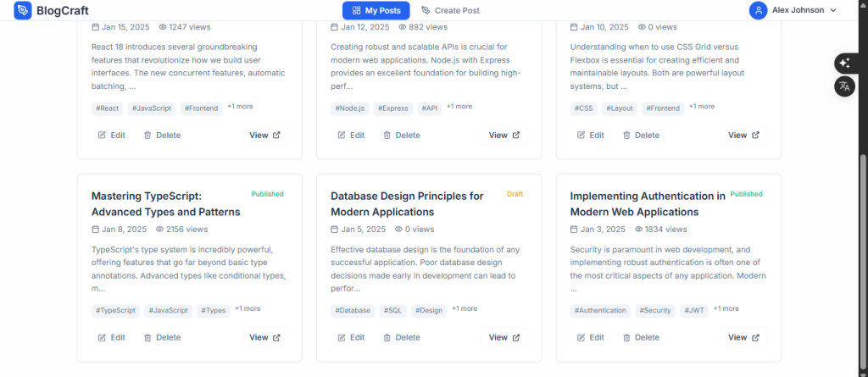This screenshot has width=868, height=377.
Task: Click the #Security tag chip
Action: point(655,311)
